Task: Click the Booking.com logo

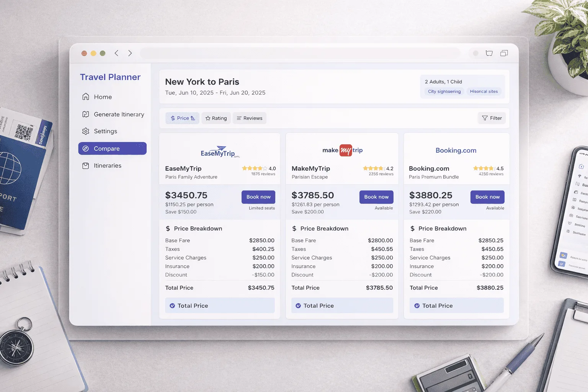Action: click(x=456, y=150)
